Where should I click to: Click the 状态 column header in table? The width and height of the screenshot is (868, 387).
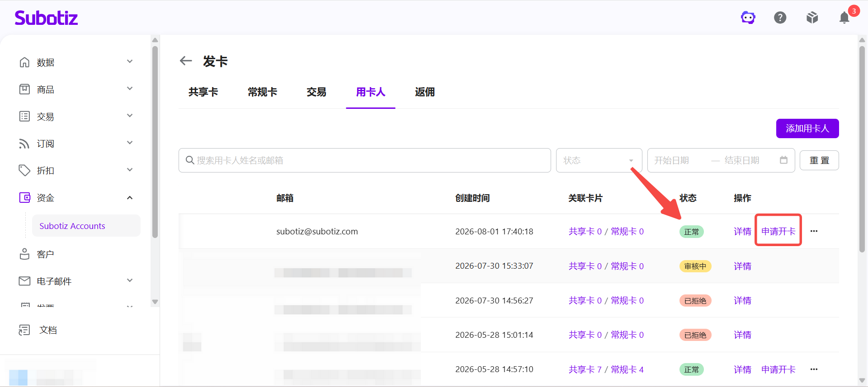click(x=688, y=198)
